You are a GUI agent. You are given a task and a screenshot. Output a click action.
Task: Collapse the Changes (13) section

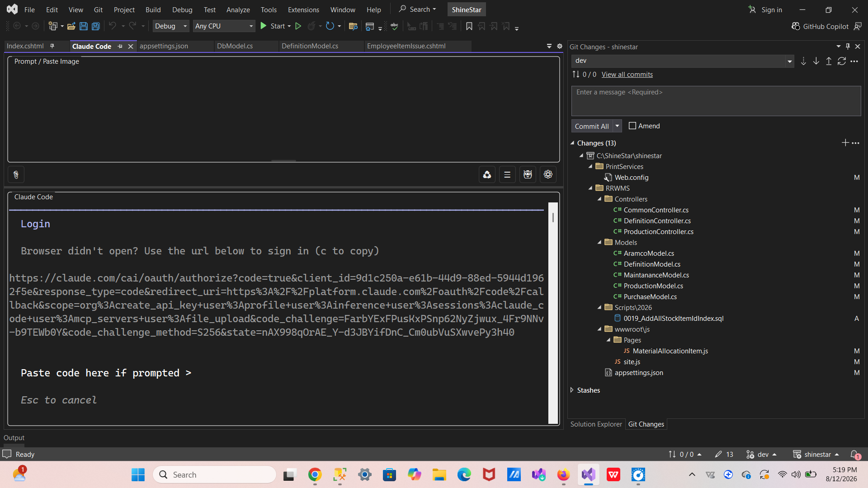572,143
